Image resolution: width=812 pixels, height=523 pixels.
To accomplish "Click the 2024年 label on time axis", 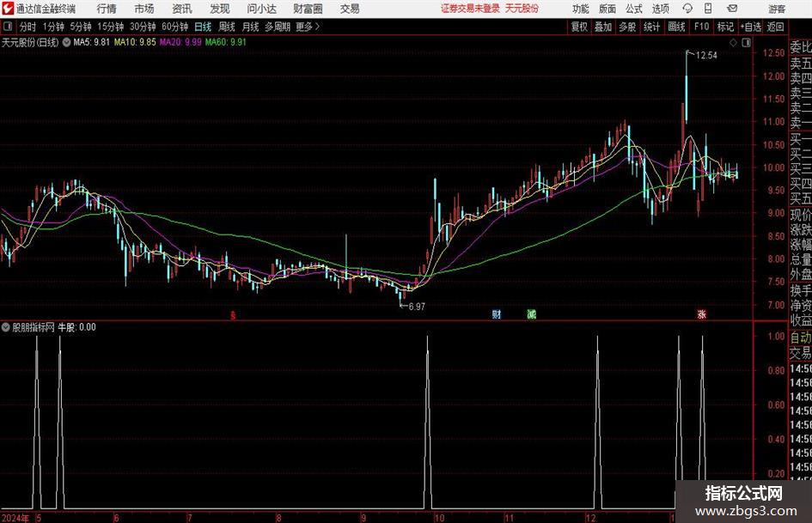I will point(15,518).
